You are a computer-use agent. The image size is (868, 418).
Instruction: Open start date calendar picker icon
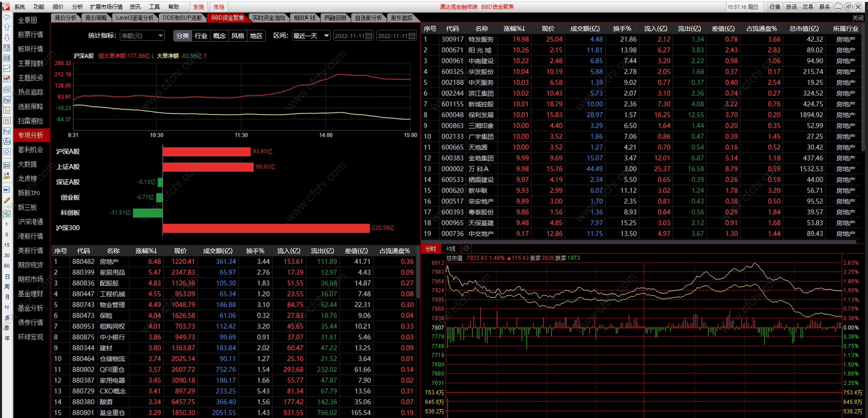click(369, 36)
